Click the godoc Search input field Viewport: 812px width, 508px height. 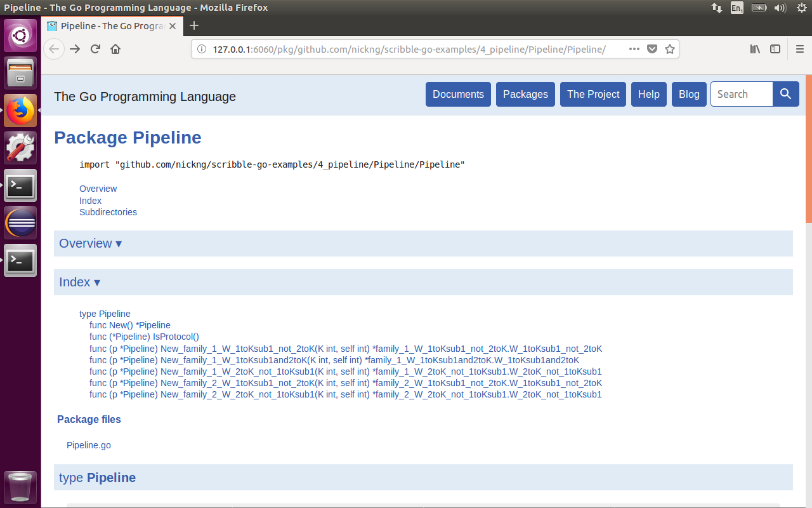coord(742,94)
